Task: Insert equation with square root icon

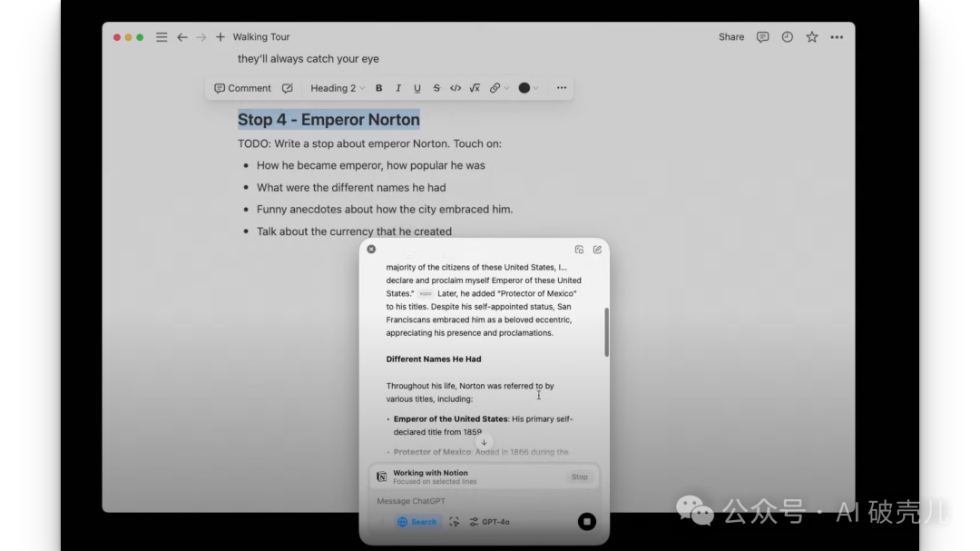Action: [475, 88]
